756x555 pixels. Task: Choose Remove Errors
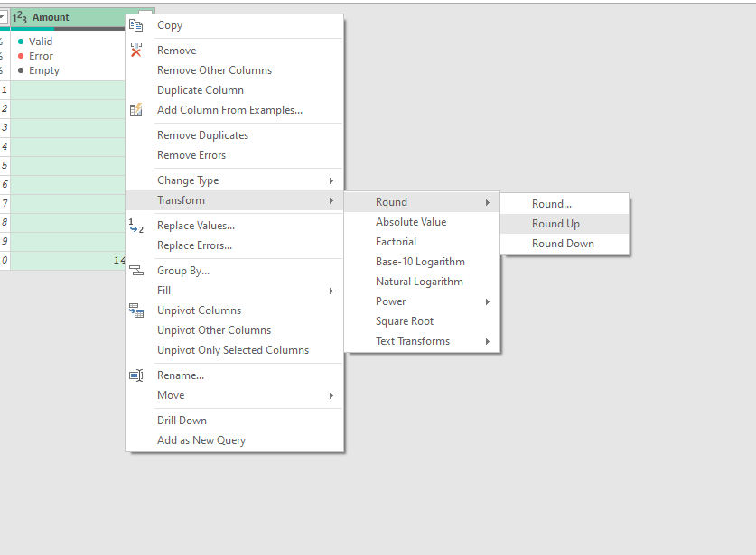(234, 155)
